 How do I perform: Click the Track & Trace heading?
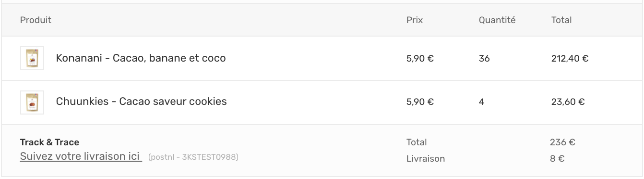coord(49,142)
